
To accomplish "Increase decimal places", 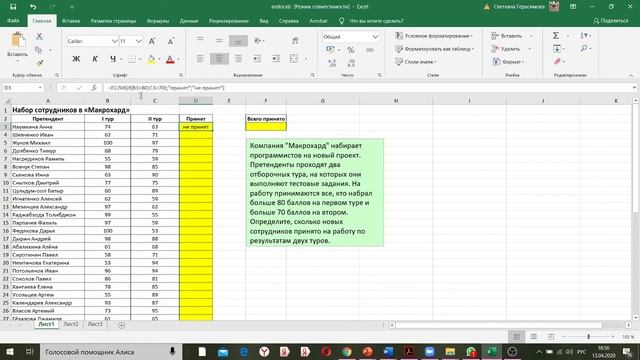I will (332, 63).
